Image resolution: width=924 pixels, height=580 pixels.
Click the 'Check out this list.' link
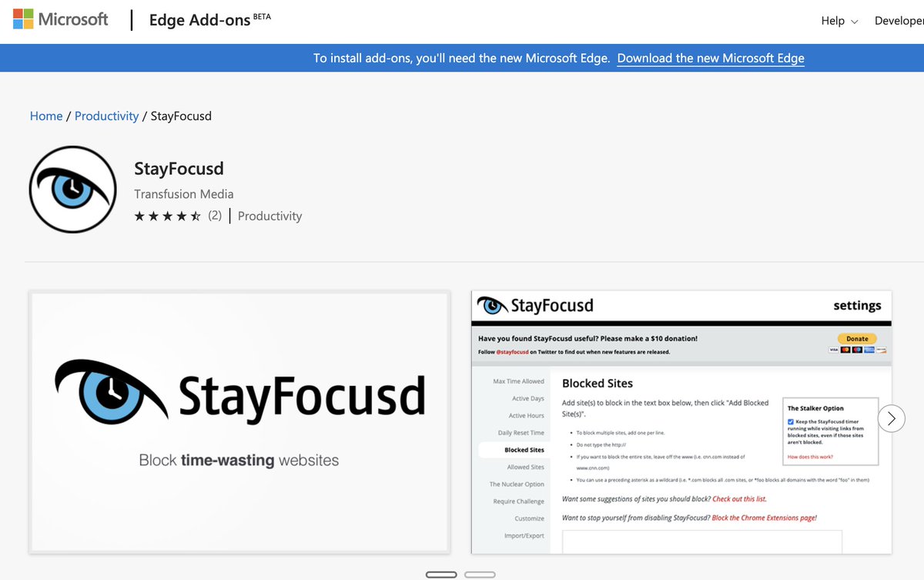point(739,499)
